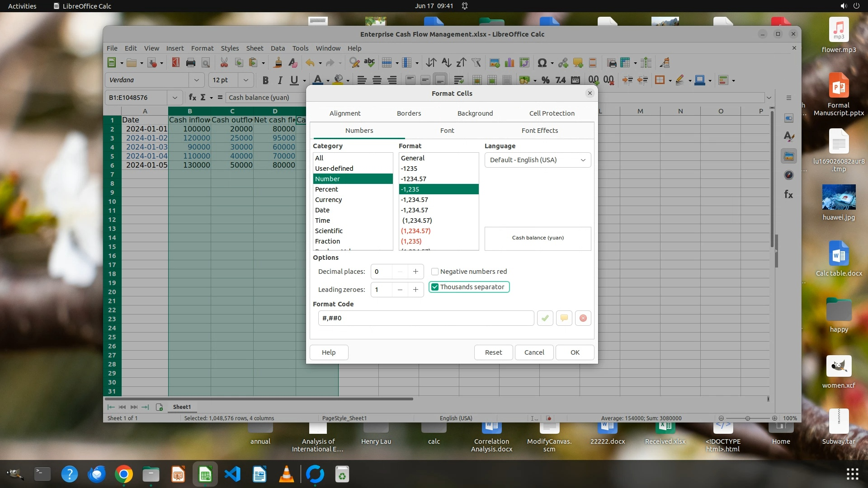Viewport: 868px width, 488px height.
Task: Select Currency in the Category list
Action: [x=328, y=200]
